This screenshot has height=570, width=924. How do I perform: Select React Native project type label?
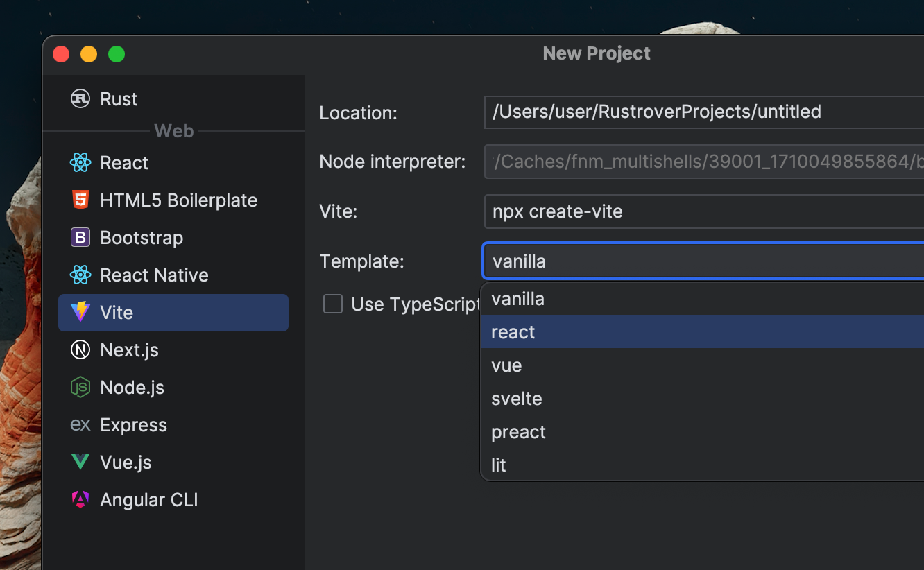[154, 275]
